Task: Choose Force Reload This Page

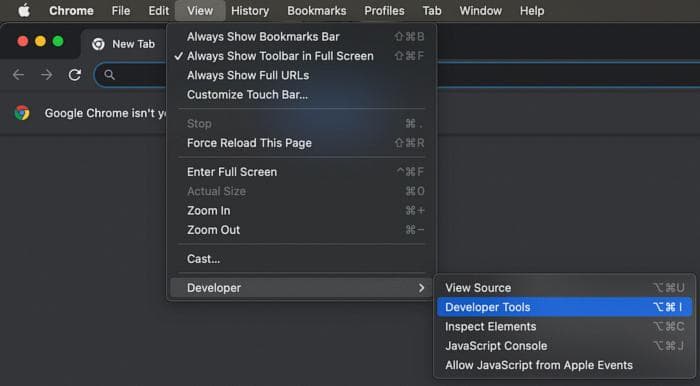Action: pyautogui.click(x=301, y=143)
